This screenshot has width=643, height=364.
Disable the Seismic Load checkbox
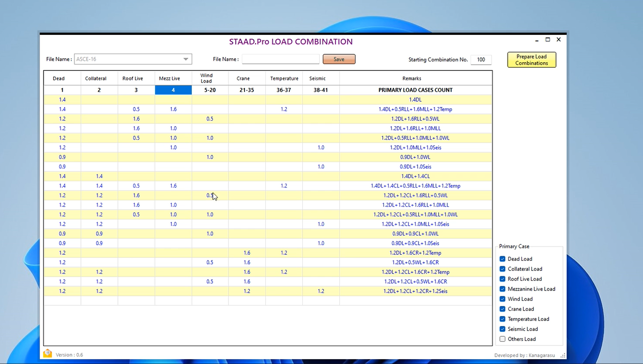pos(502,329)
